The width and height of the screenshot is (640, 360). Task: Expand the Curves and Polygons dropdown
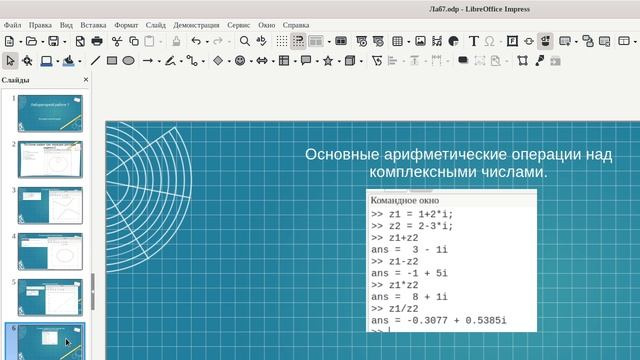[181, 61]
